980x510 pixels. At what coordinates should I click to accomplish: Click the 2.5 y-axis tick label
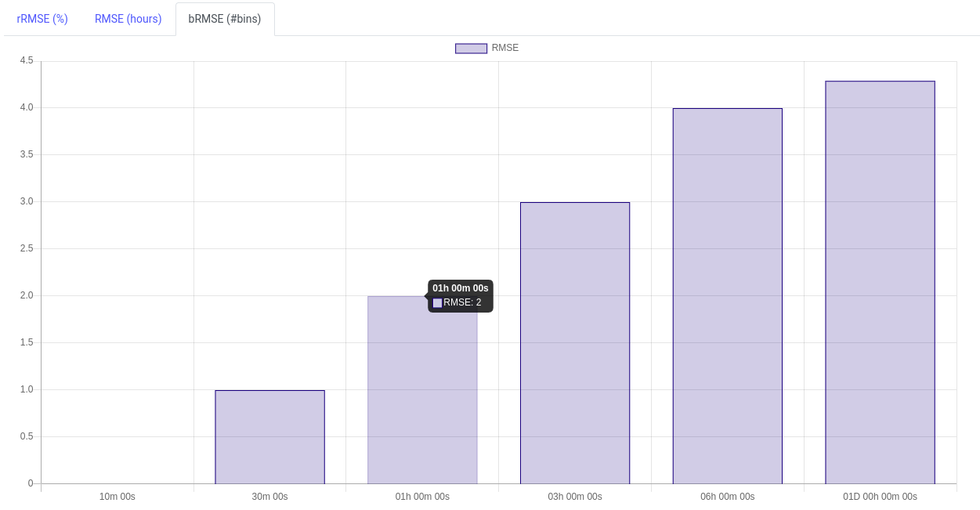(x=27, y=248)
